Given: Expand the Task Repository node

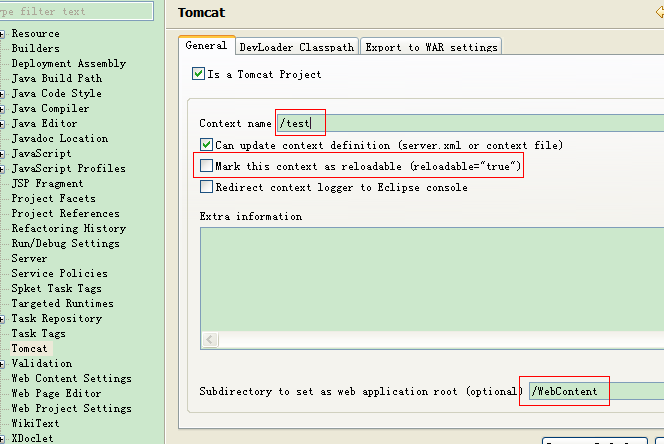Looking at the screenshot, I should coord(3,319).
